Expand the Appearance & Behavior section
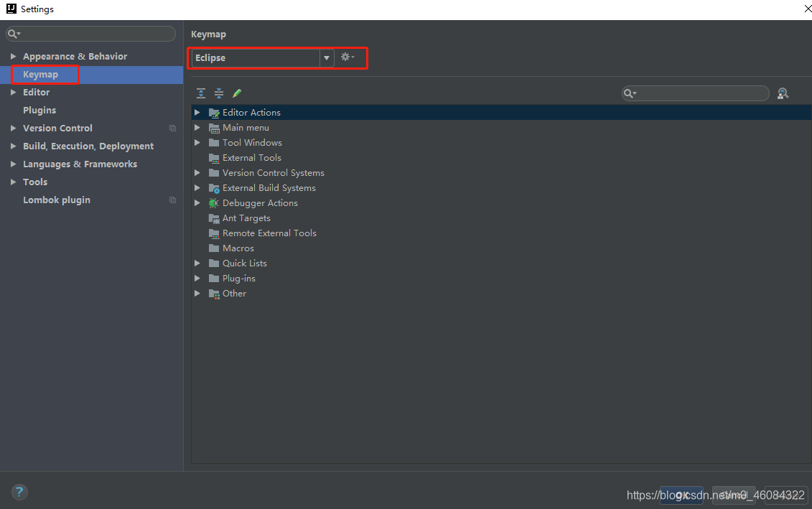This screenshot has width=812, height=509. [x=13, y=56]
